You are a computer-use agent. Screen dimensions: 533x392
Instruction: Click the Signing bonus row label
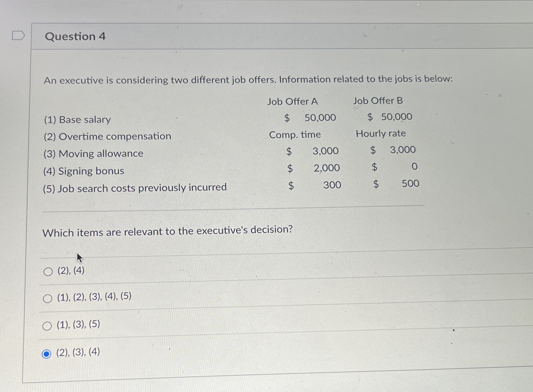84,171
